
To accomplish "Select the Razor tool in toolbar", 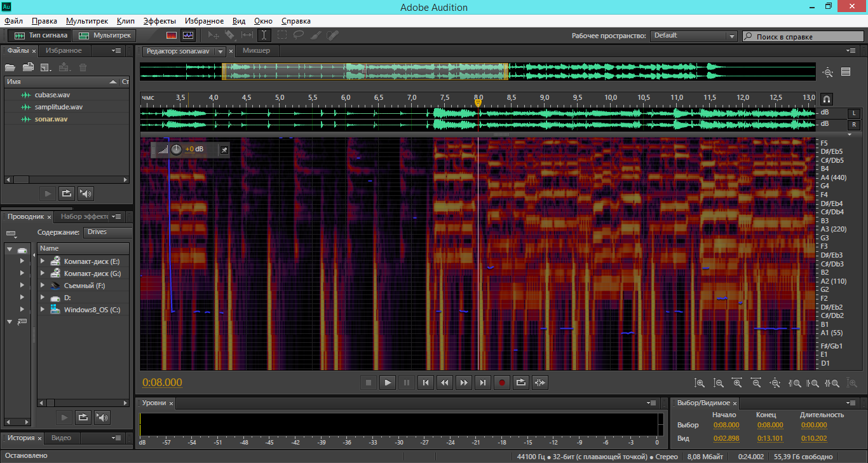I will [230, 36].
